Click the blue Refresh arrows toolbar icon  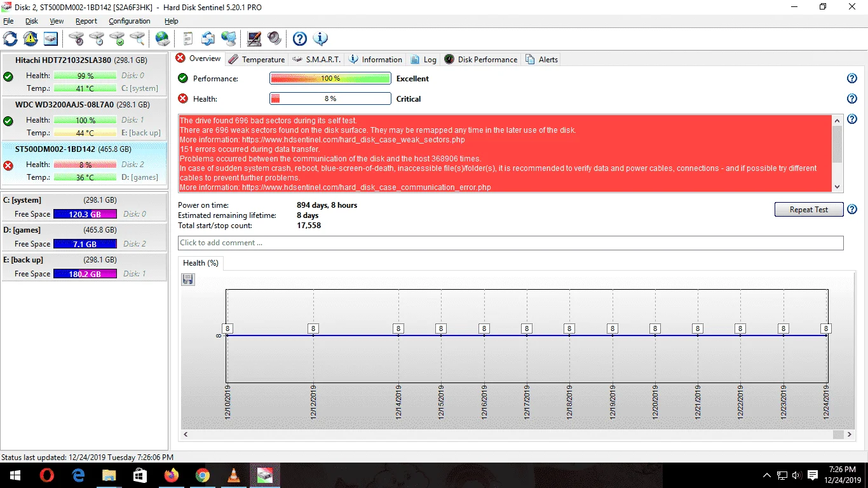(x=11, y=39)
